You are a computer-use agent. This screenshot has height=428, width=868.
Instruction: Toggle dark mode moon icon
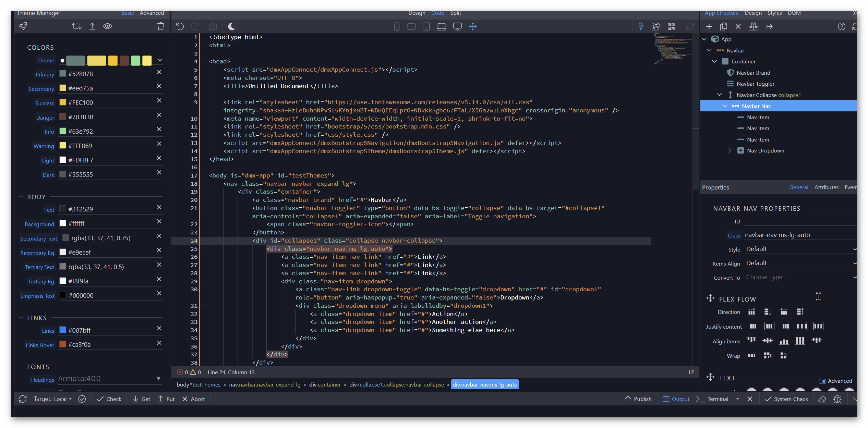pyautogui.click(x=231, y=26)
